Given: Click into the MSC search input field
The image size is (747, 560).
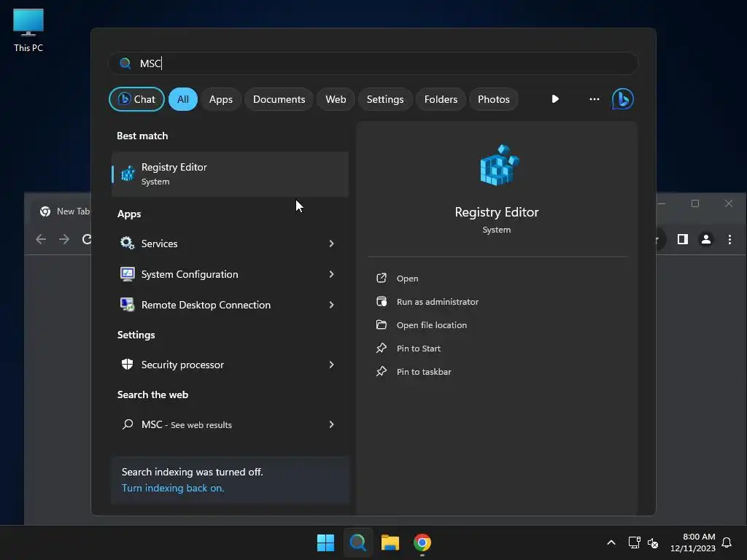Looking at the screenshot, I should point(373,63).
